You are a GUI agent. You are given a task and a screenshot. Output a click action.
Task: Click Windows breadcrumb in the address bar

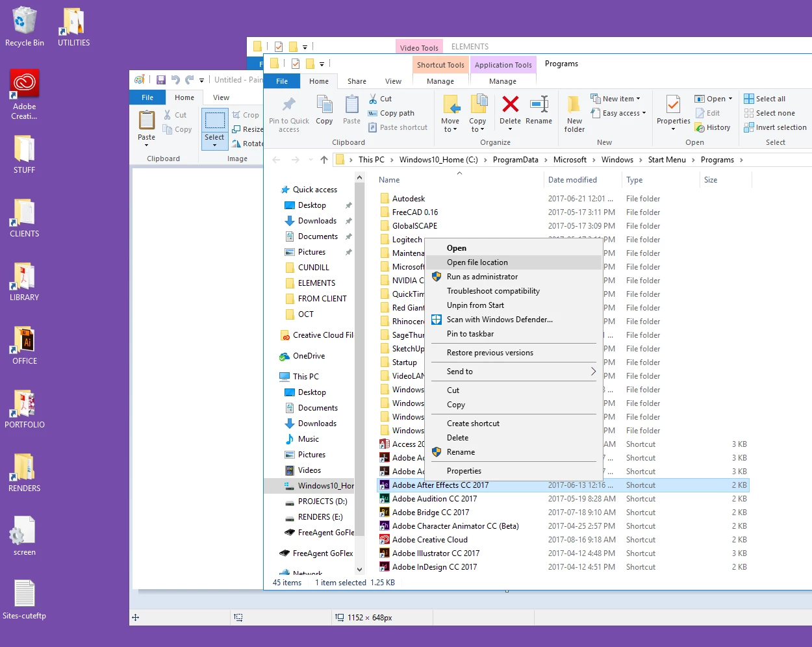coord(617,160)
